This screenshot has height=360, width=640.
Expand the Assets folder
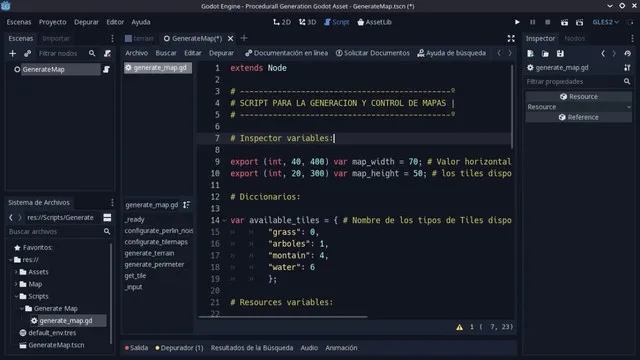(x=16, y=272)
